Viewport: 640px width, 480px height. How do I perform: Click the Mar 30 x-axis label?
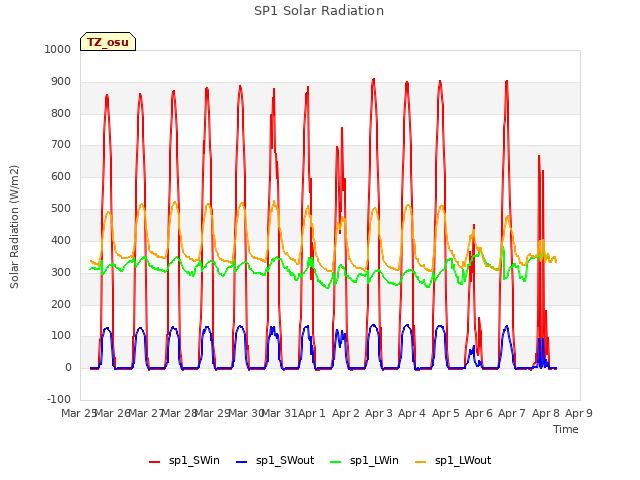(x=246, y=413)
